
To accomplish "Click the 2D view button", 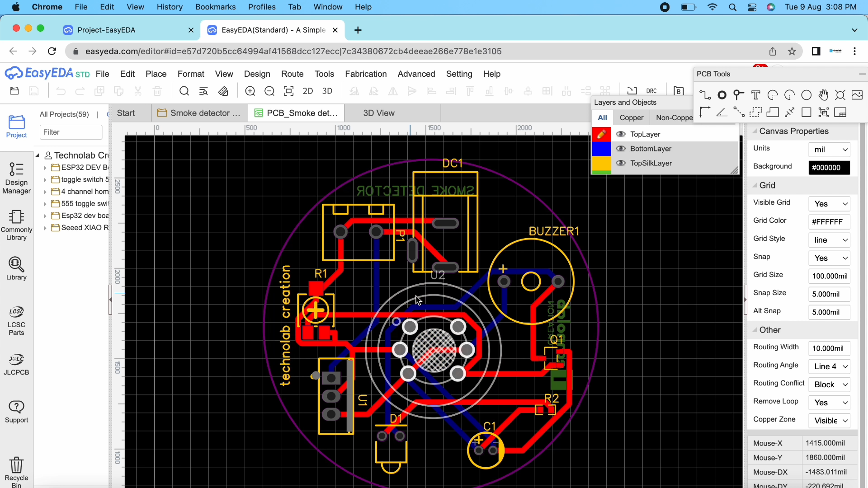I will (x=308, y=91).
